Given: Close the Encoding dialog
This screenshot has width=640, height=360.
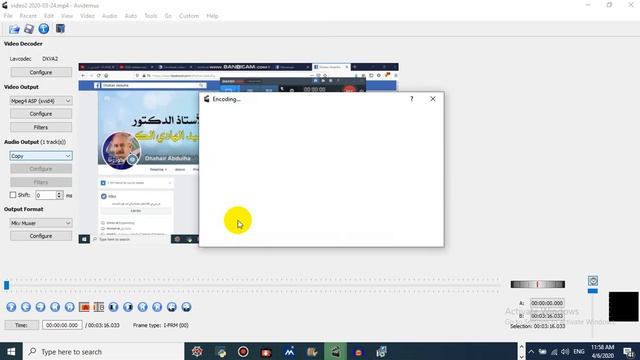Looking at the screenshot, I should pos(433,99).
